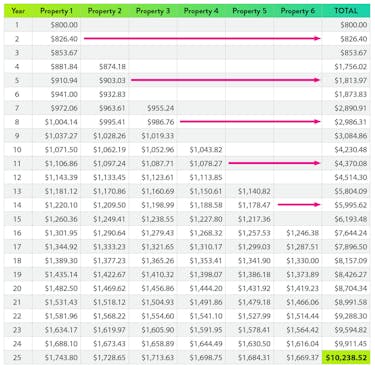The image size is (375, 369).
Task: Click the Property 3 column header
Action: click(153, 11)
